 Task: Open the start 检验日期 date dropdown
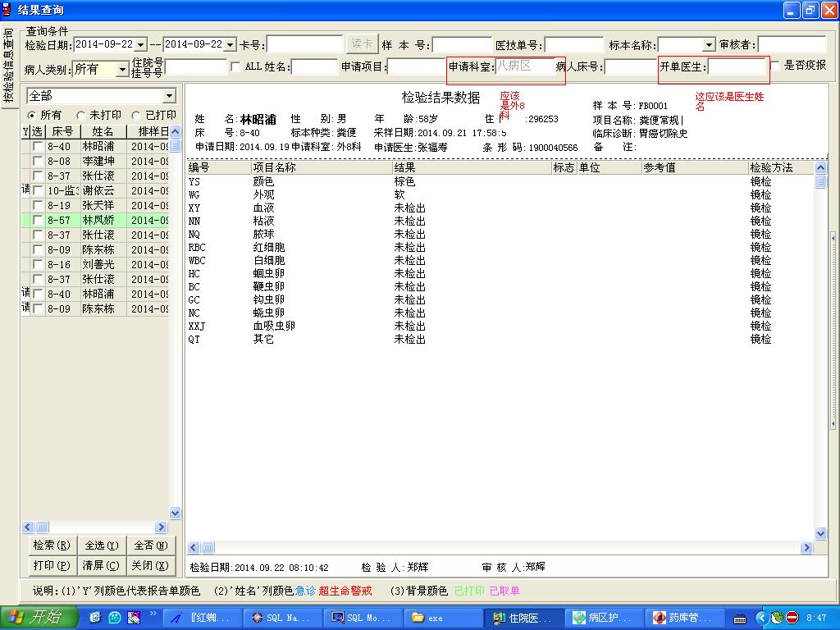[141, 44]
